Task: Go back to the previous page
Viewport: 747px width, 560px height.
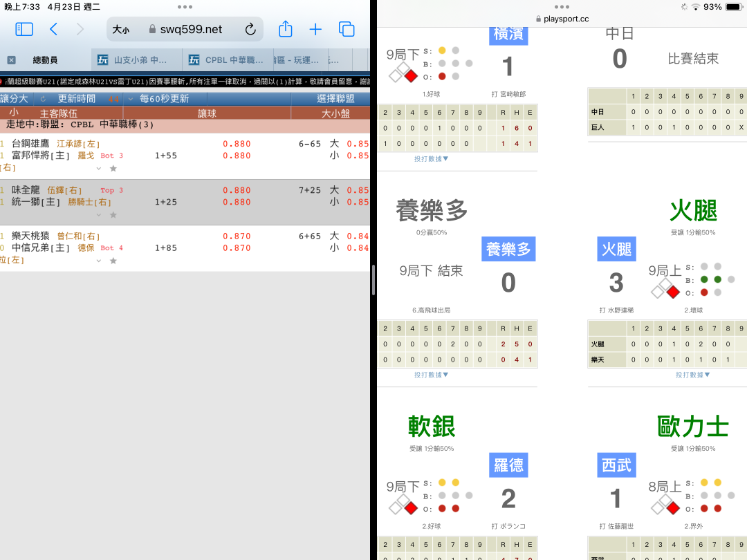Action: point(53,30)
